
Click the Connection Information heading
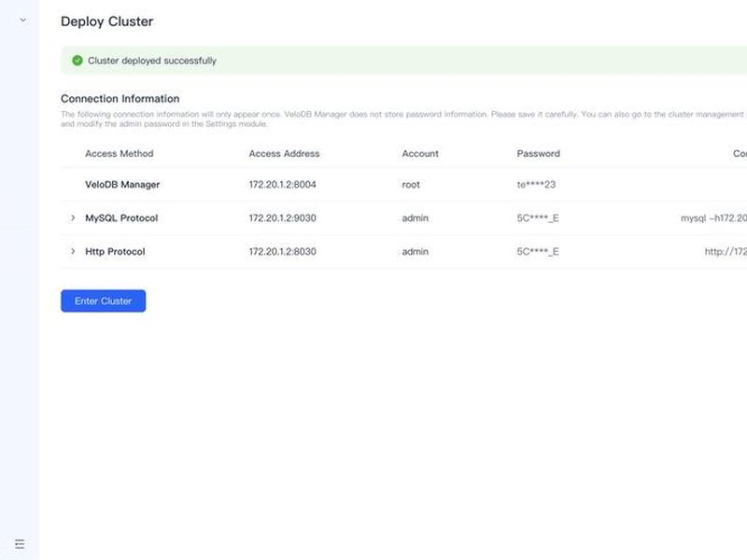(120, 99)
